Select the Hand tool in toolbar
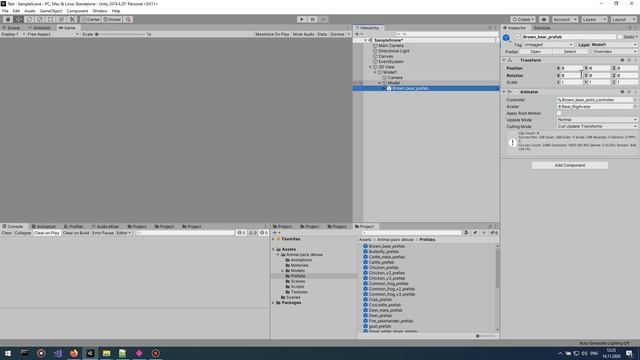The image size is (640, 360). (8, 19)
